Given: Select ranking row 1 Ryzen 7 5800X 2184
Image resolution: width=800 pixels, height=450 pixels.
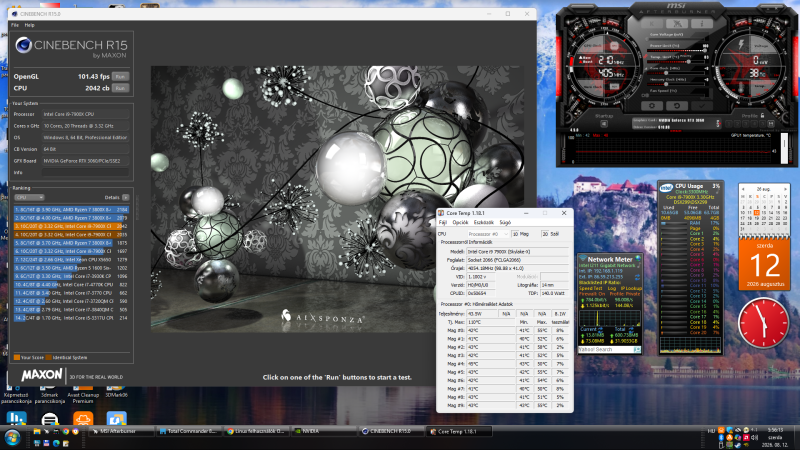Looking at the screenshot, I should pyautogui.click(x=71, y=210).
